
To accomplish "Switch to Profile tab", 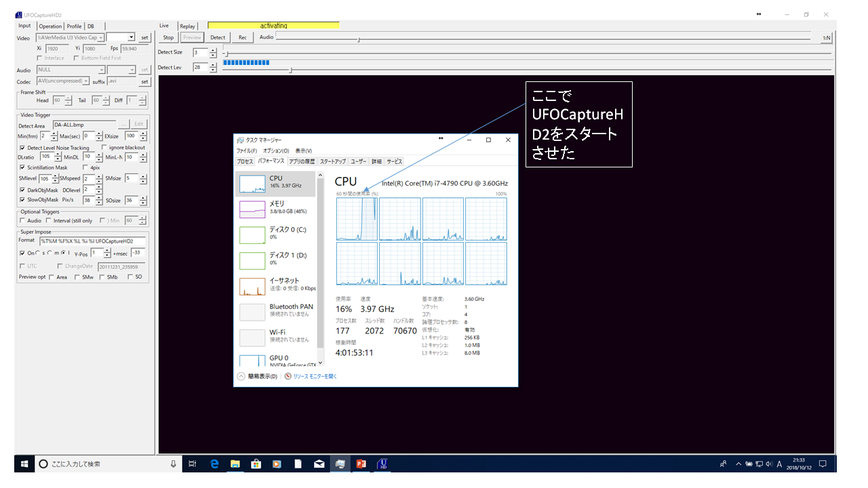I will [x=74, y=26].
